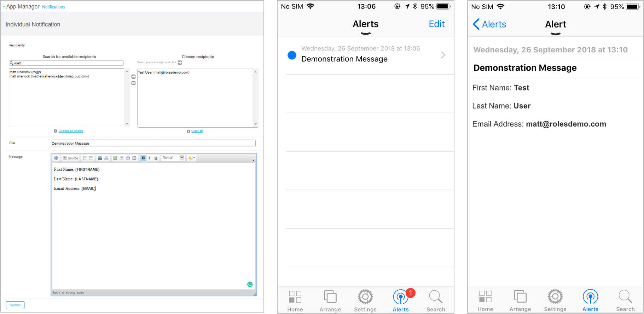Tap the Wi-Fi status icon on the 13:10 phone
This screenshot has height=314, width=644.
coord(500,6)
